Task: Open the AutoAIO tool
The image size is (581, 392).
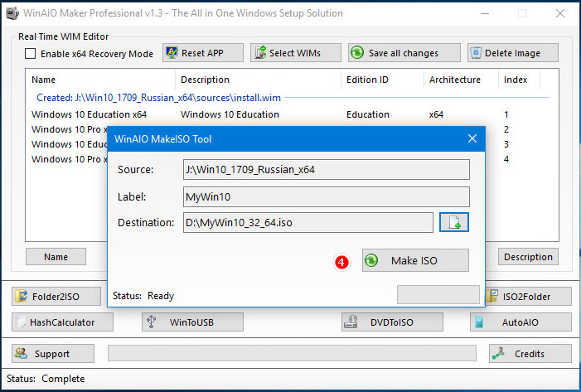Action: pyautogui.click(x=520, y=322)
